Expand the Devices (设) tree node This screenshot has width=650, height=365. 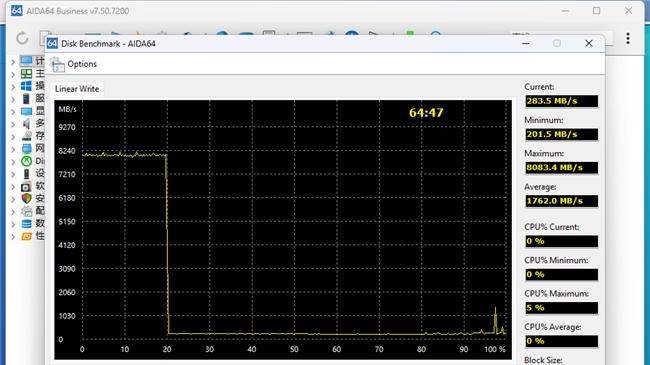point(13,174)
